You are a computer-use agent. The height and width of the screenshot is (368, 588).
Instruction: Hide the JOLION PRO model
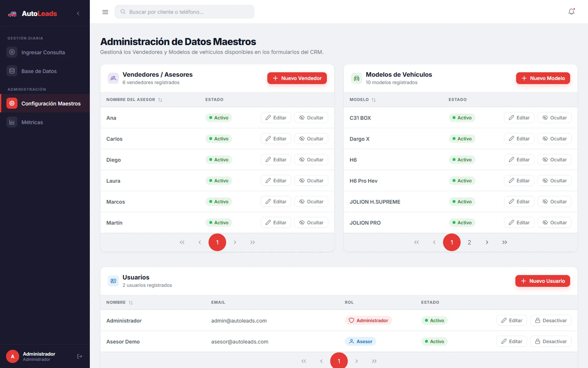pos(554,223)
